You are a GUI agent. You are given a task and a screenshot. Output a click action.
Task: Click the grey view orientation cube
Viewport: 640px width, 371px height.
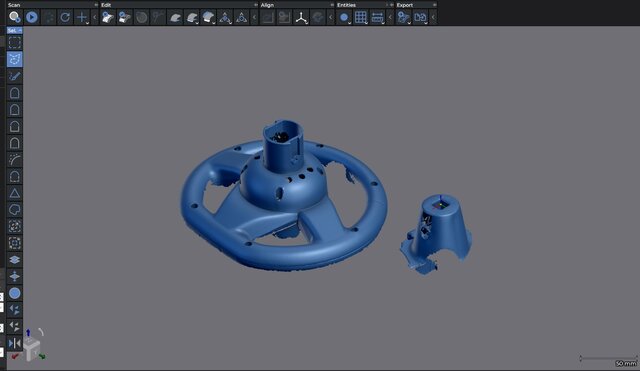32,349
